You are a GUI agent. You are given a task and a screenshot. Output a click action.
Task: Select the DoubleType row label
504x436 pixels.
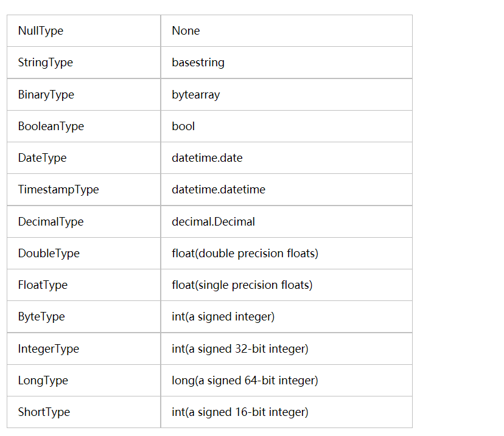point(49,254)
